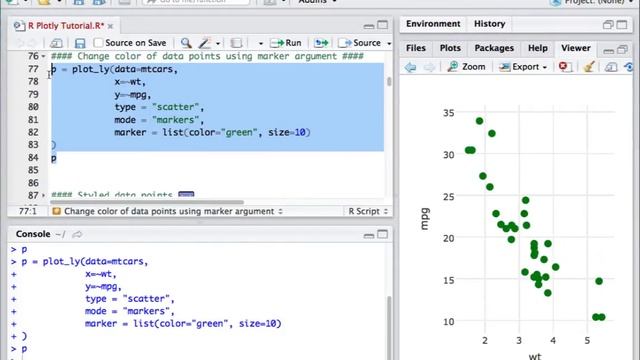Image resolution: width=640 pixels, height=360 pixels.
Task: Place the cursor on line 84 containing p
Action: (x=53, y=158)
